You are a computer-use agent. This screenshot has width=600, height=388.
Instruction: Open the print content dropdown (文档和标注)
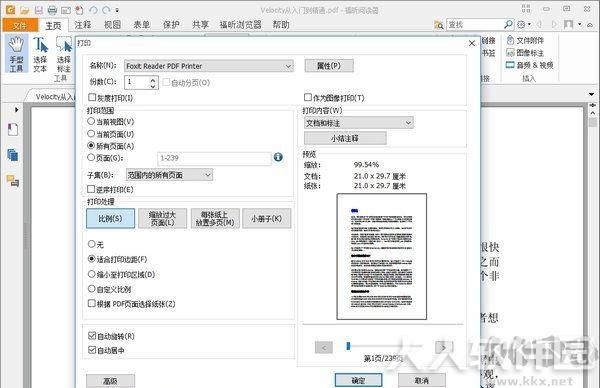[359, 123]
